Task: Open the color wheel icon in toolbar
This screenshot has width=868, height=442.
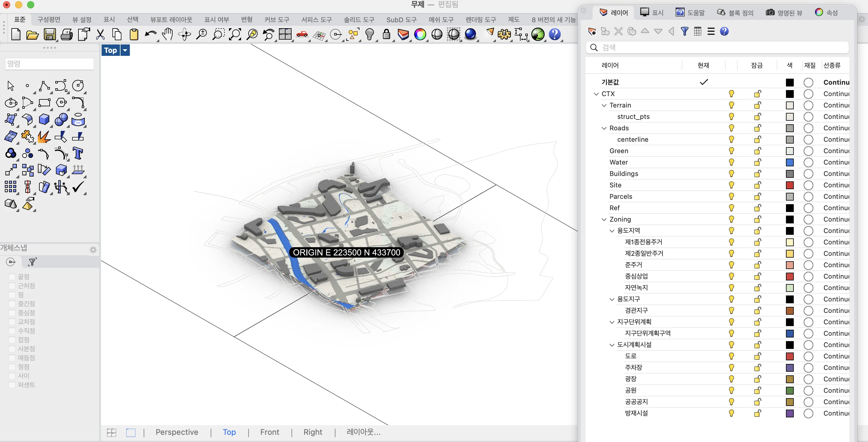Action: click(x=420, y=34)
